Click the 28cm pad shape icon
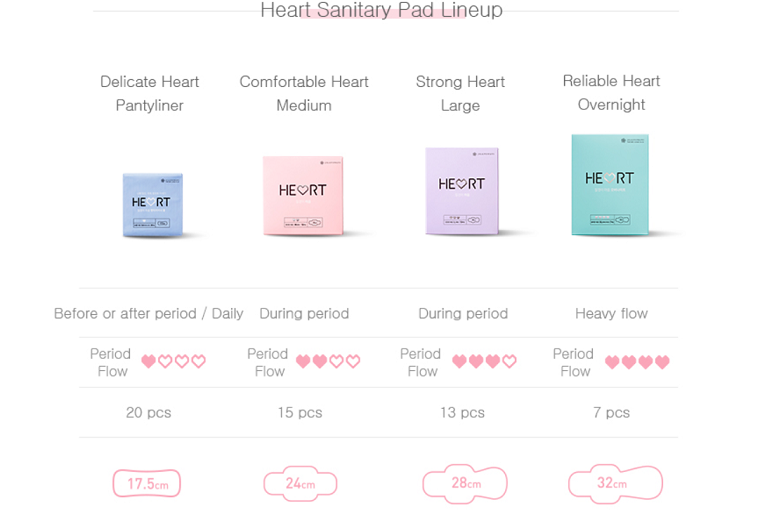 click(465, 483)
